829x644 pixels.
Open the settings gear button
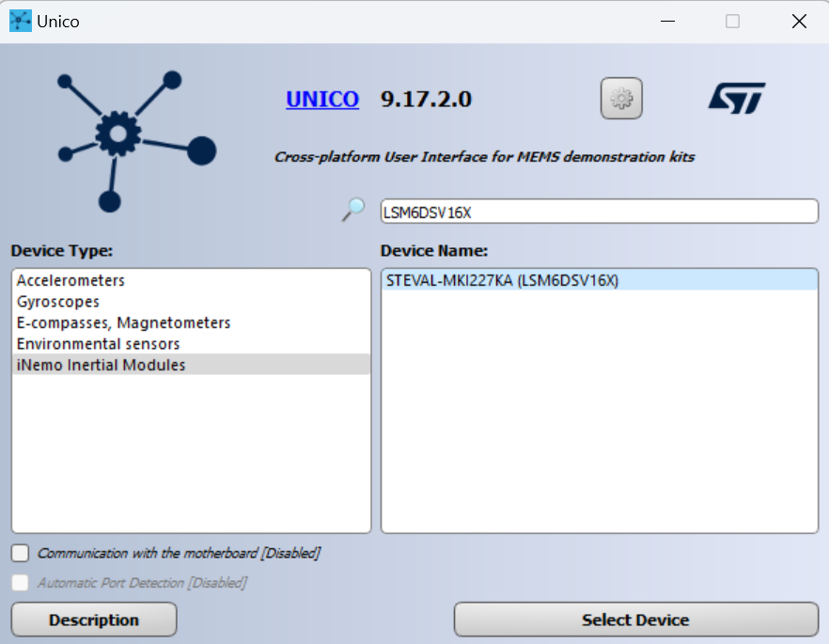click(x=621, y=99)
